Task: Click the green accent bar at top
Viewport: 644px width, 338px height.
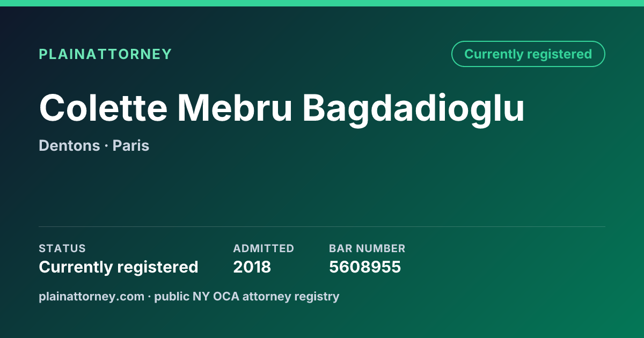Action: click(x=322, y=3)
